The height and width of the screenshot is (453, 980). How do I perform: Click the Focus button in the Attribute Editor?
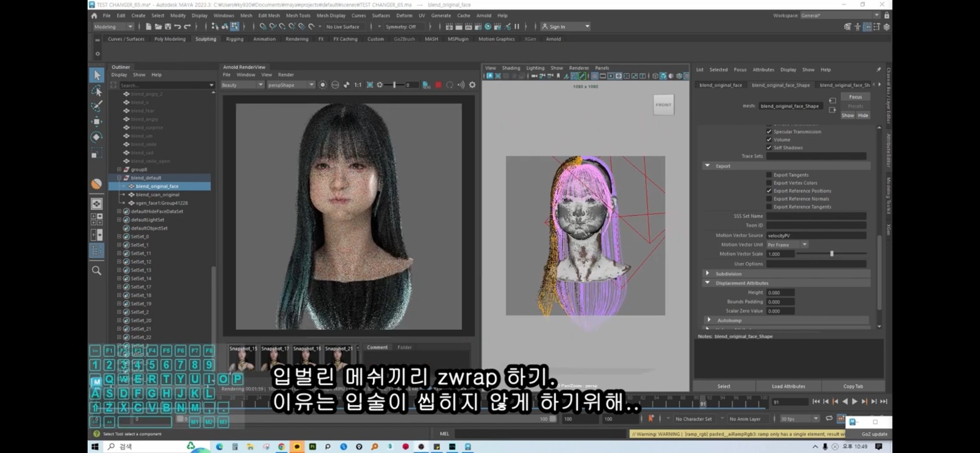point(856,97)
